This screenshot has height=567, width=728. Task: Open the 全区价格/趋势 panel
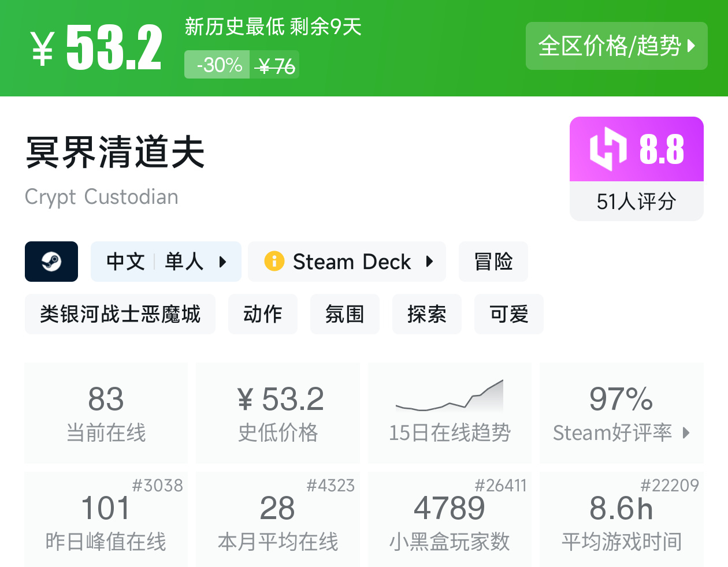[x=616, y=46]
